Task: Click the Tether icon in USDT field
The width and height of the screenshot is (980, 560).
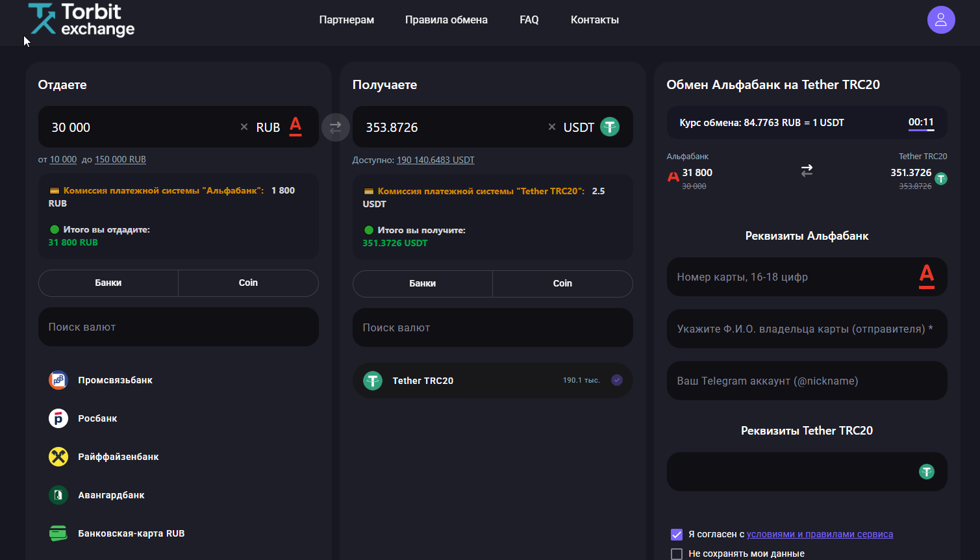Action: point(609,127)
